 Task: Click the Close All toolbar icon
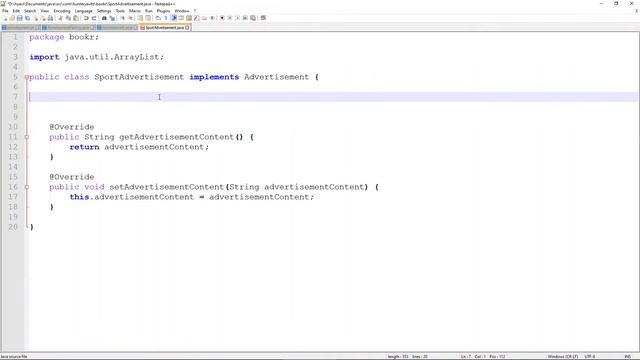point(43,18)
